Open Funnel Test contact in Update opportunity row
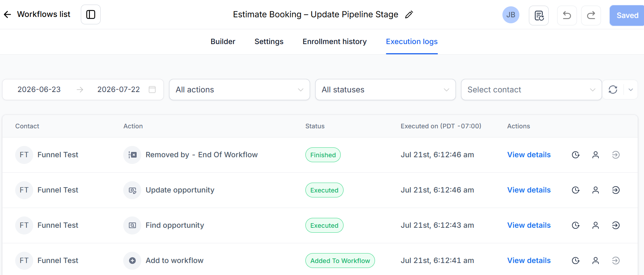The width and height of the screenshot is (644, 275). [58, 190]
